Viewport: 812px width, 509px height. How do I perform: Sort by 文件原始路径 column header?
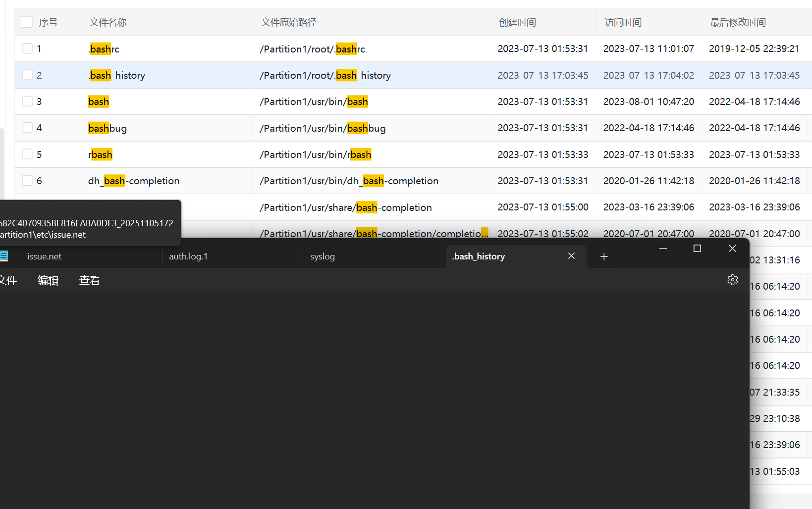tap(289, 22)
